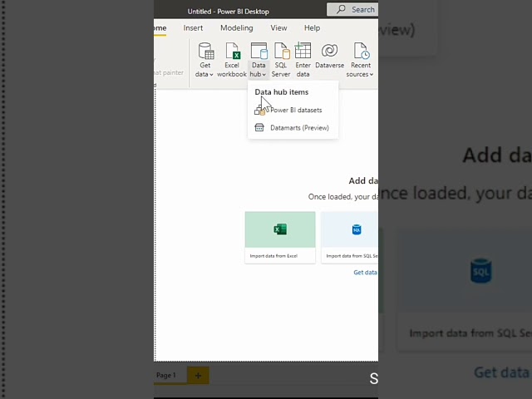This screenshot has width=532, height=399.
Task: Click inside the Search field
Action: 352,9
